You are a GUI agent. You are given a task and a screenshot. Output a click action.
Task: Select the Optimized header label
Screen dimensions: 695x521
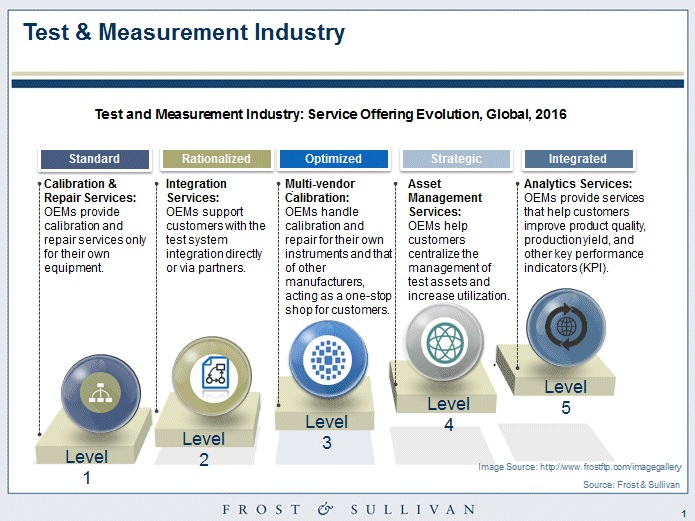(x=333, y=159)
